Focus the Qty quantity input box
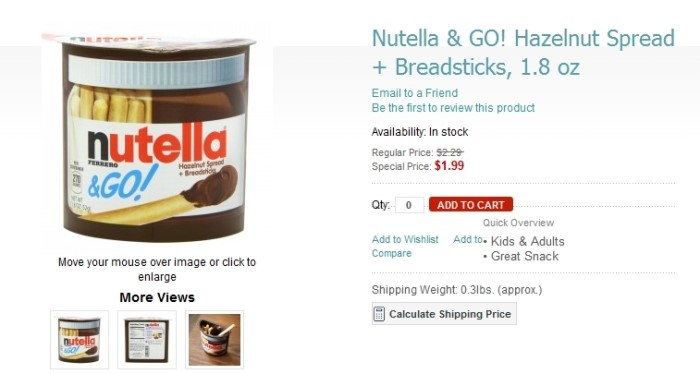 409,205
